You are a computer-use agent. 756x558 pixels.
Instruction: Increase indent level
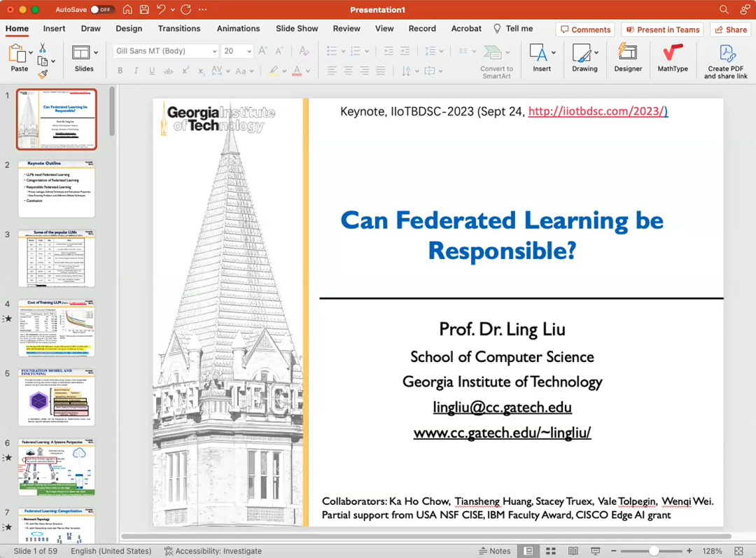click(405, 50)
